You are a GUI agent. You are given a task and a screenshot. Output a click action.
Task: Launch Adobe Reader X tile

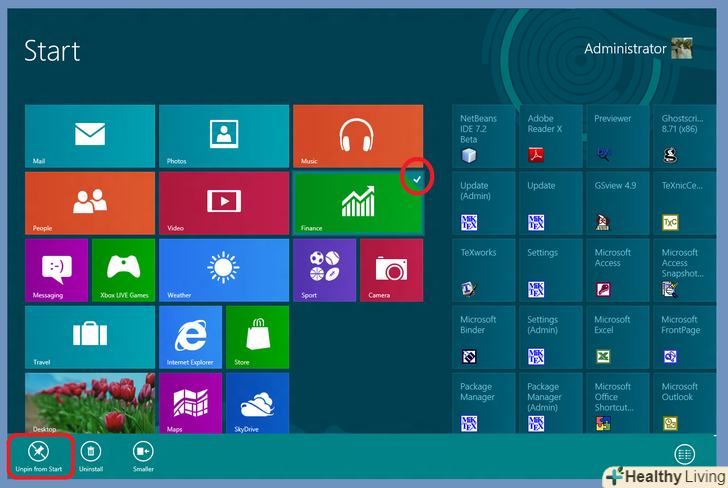point(551,136)
